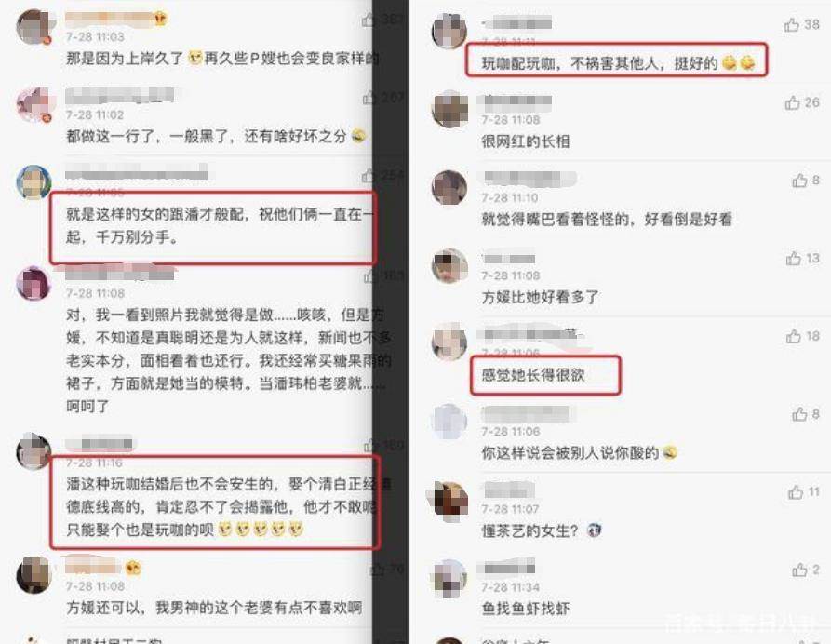Tap thumbs-up on '你这样说会被别人说你酸的'
This screenshot has height=644, width=831.
[799, 414]
